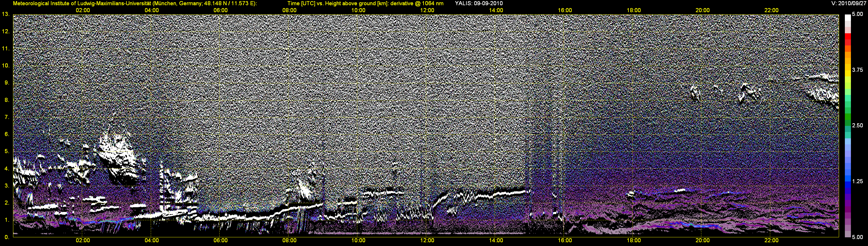Click the 12:00 label on the top time axis
Screen dimensions: 868x246
pyautogui.click(x=427, y=10)
